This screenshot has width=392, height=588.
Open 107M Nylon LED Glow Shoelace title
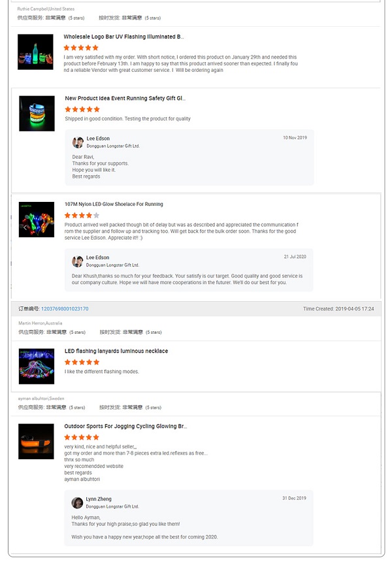click(114, 204)
